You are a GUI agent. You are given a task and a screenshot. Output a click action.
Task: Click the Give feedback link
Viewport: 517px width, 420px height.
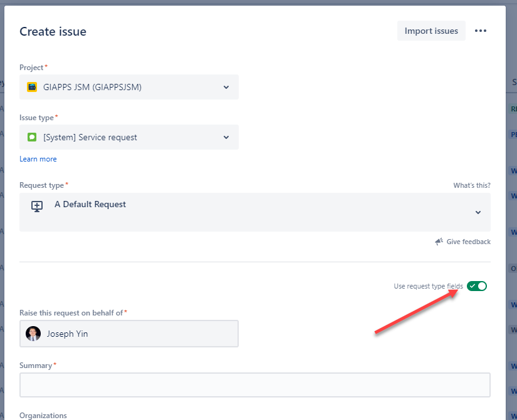click(x=468, y=242)
